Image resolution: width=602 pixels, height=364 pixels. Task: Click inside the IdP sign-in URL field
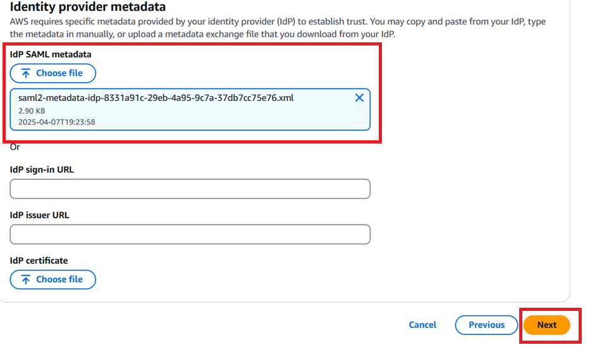coord(190,188)
